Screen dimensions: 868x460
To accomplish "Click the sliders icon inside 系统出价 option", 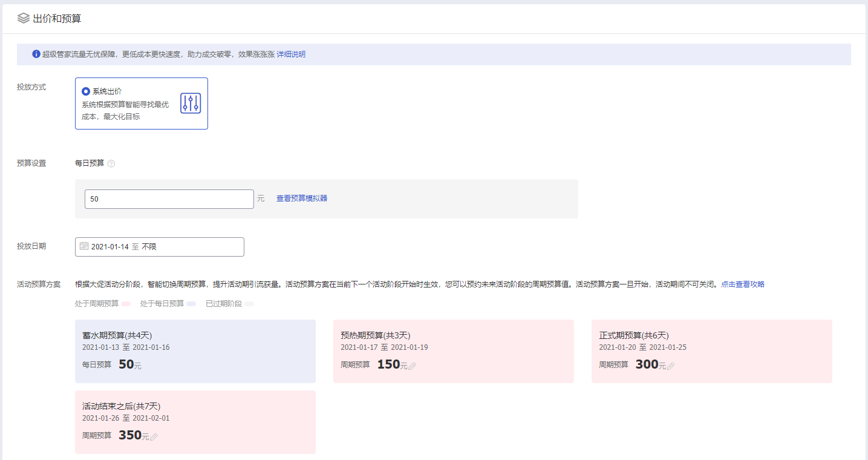I will point(190,103).
